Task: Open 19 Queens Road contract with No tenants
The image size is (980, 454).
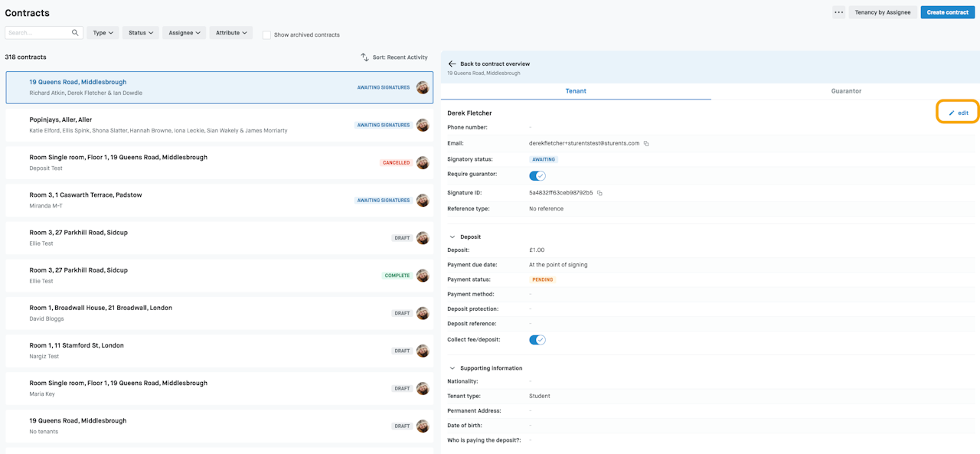Action: 219,426
